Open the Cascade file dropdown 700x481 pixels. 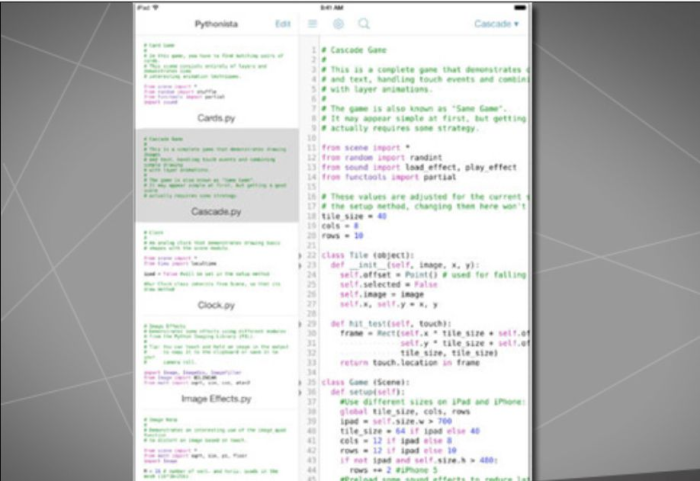496,24
